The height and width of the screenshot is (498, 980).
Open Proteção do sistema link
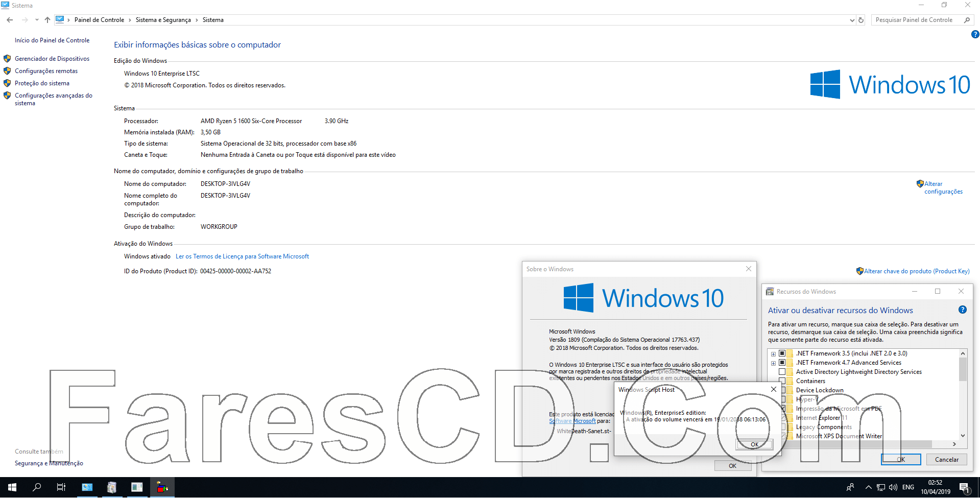[42, 83]
